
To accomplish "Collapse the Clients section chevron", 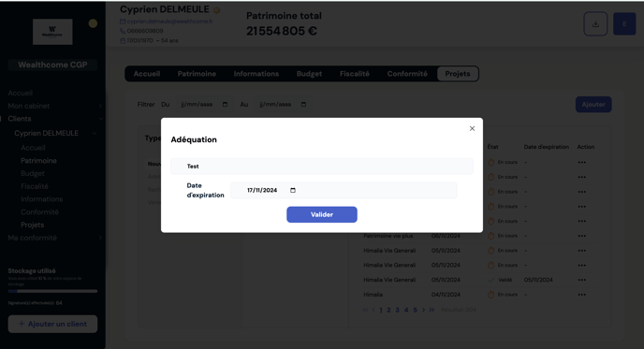I will pyautogui.click(x=100, y=119).
